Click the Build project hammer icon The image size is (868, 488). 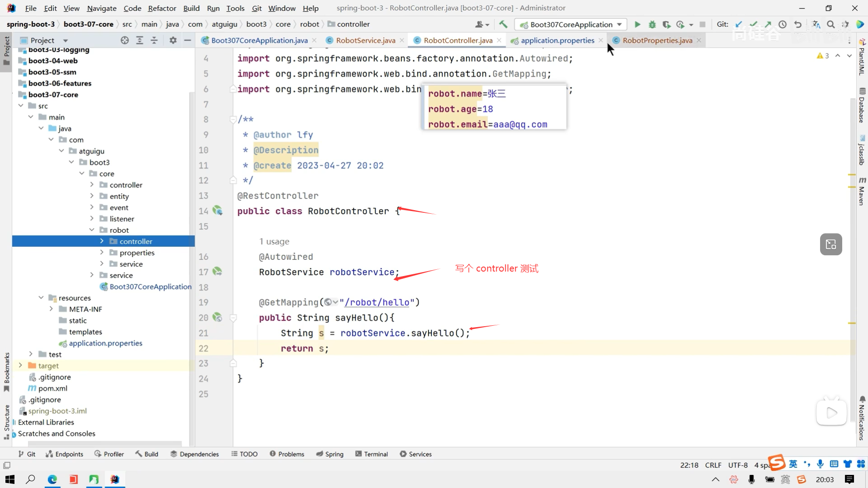click(503, 24)
